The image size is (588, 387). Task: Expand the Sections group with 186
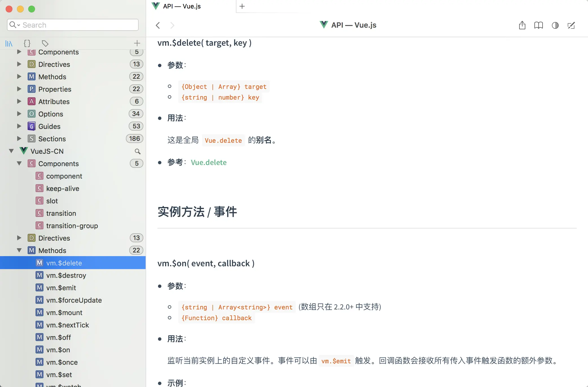coord(19,139)
